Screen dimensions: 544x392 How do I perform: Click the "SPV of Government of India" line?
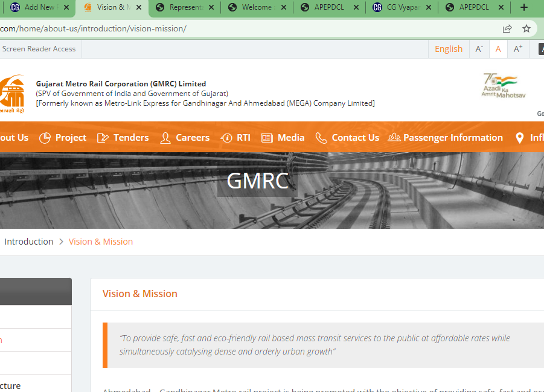click(x=132, y=94)
